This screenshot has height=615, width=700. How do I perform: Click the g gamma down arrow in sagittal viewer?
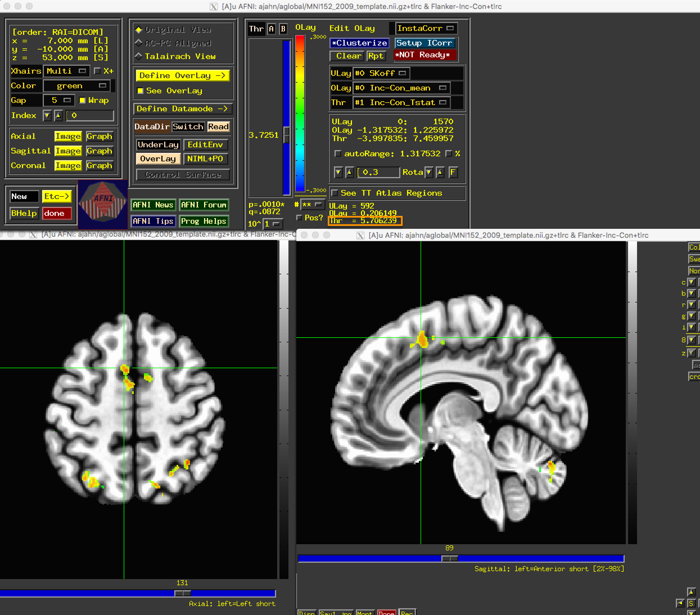692,316
